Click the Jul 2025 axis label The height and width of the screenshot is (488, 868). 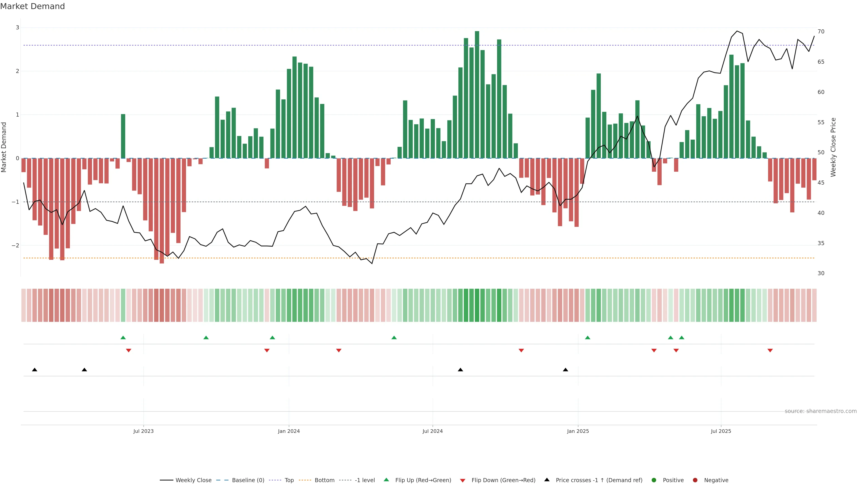pyautogui.click(x=721, y=431)
